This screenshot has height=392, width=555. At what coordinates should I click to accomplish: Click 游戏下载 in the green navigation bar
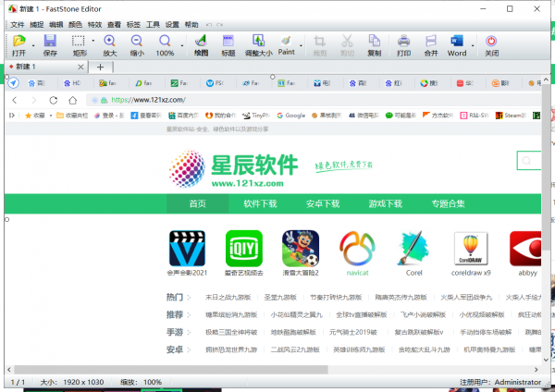pyautogui.click(x=386, y=203)
